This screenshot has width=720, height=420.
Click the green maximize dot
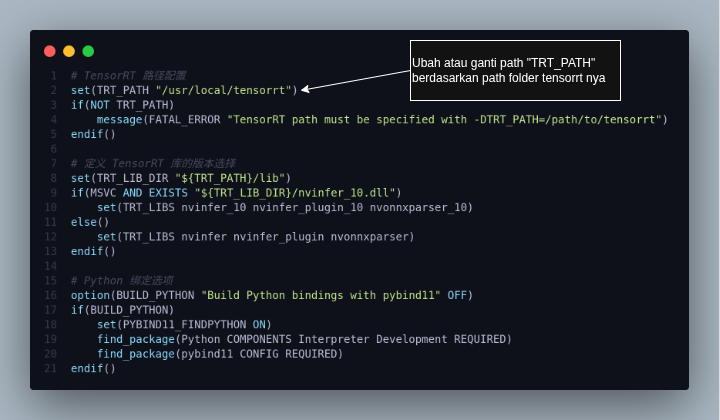tap(88, 51)
